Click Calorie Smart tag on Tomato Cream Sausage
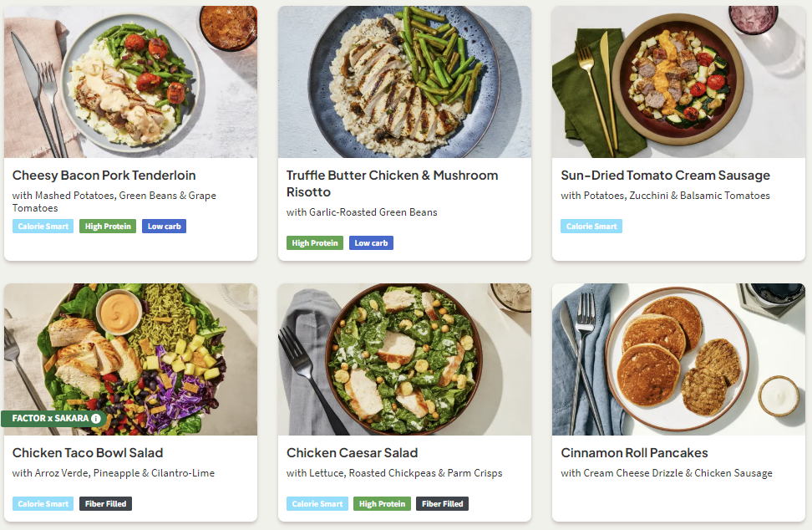 (x=591, y=227)
